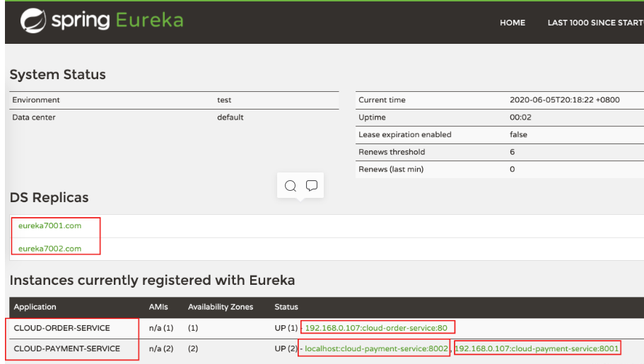This screenshot has width=644, height=364.
Task: Click availability zone (2) in payment row
Action: 193,348
